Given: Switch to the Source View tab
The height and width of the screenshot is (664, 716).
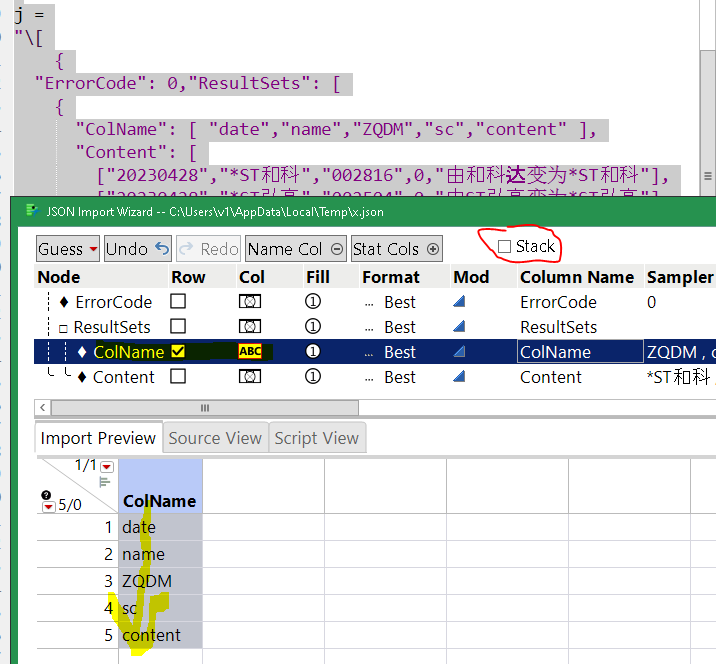Looking at the screenshot, I should click(215, 438).
